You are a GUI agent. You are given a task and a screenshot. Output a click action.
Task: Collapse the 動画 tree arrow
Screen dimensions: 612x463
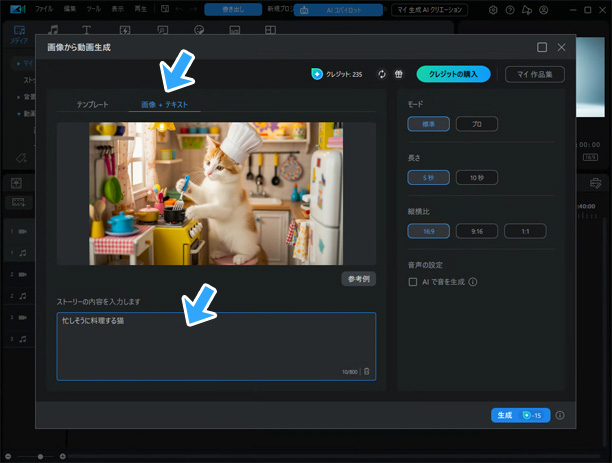[x=18, y=114]
